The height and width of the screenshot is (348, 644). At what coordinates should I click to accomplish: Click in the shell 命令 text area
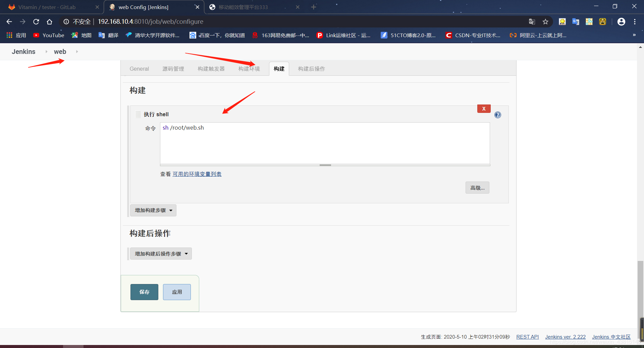tap(325, 143)
